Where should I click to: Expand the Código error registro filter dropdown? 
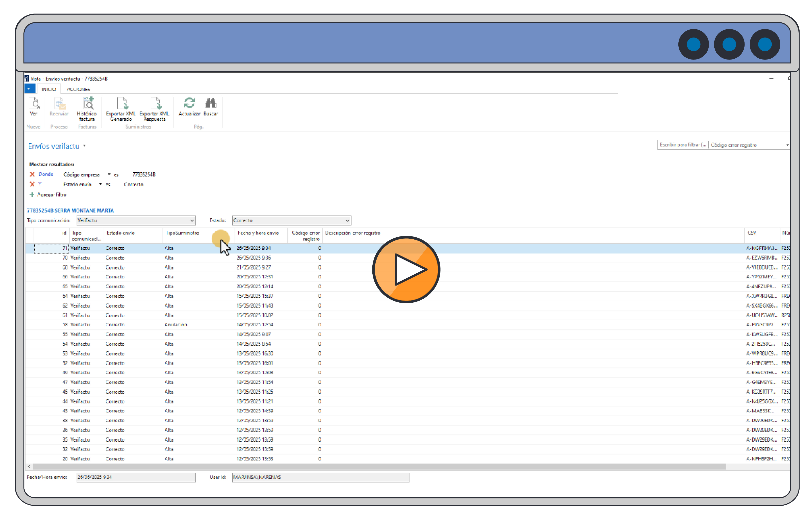point(787,145)
